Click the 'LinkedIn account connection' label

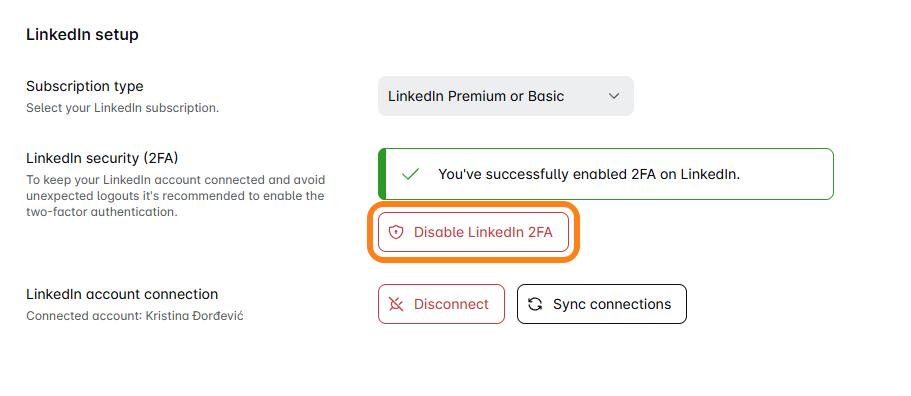point(122,294)
